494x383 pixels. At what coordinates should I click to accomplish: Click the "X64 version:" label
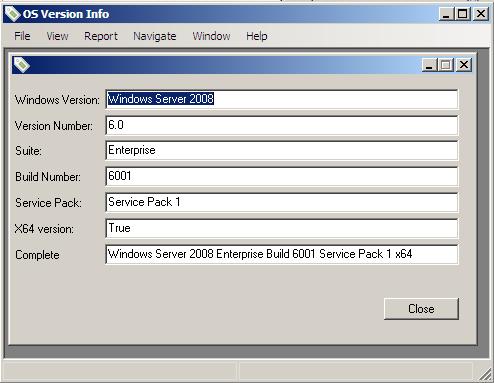[x=44, y=229]
